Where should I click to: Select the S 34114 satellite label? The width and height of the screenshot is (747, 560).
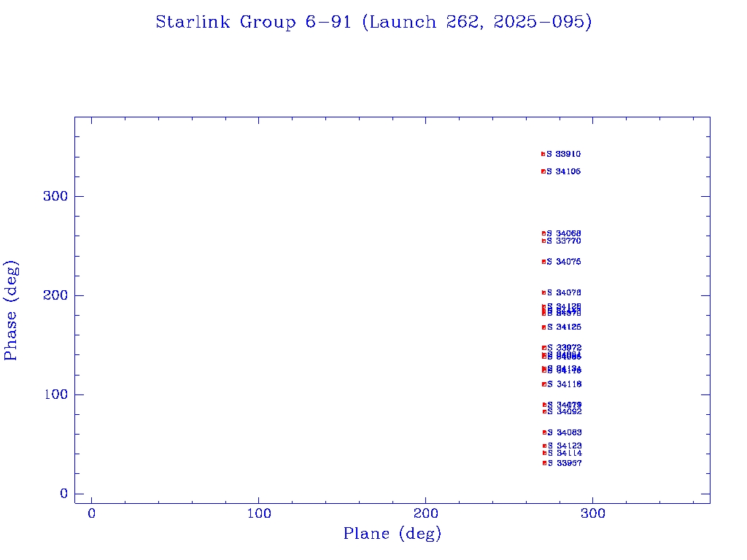click(x=565, y=453)
